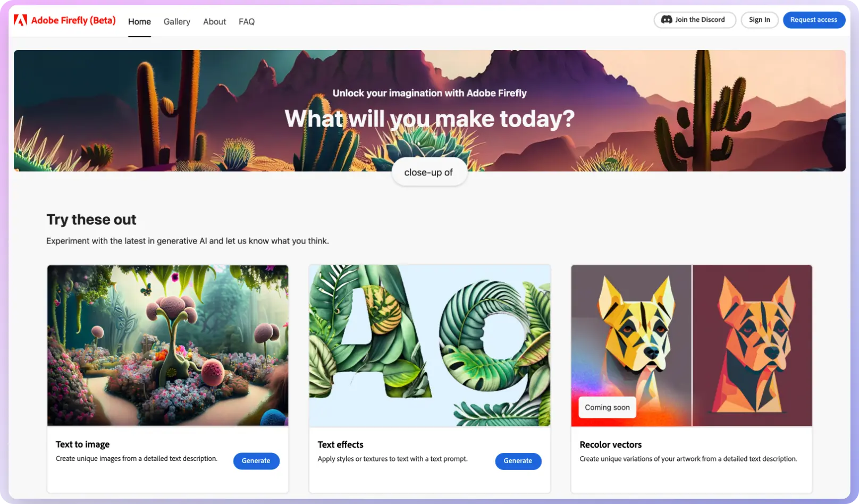The width and height of the screenshot is (859, 504).
Task: Open the Text to image garden thumbnail
Action: pyautogui.click(x=168, y=346)
